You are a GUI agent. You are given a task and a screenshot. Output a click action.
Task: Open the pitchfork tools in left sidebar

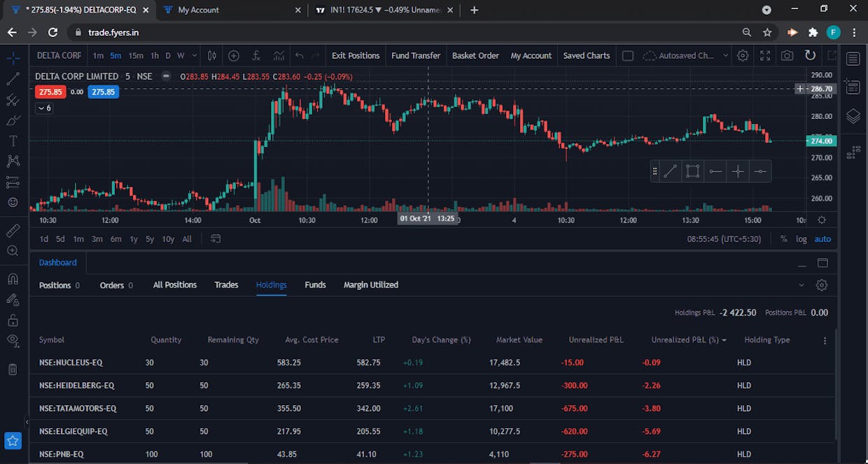click(x=13, y=99)
